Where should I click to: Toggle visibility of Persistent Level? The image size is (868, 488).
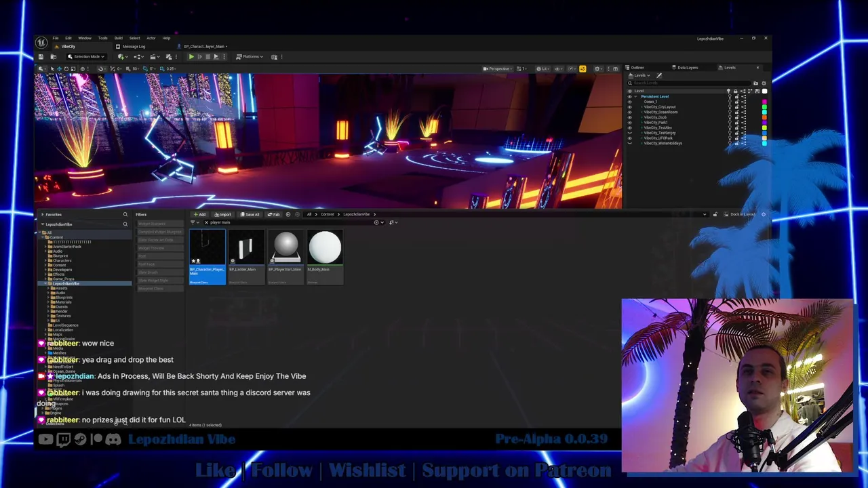tap(630, 97)
